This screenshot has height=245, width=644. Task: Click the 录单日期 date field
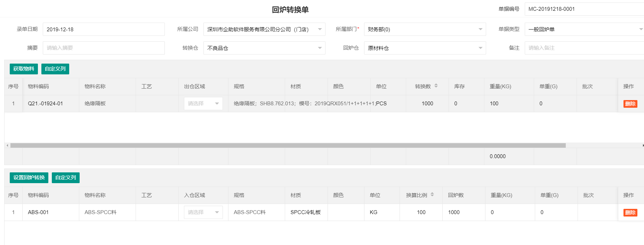104,30
